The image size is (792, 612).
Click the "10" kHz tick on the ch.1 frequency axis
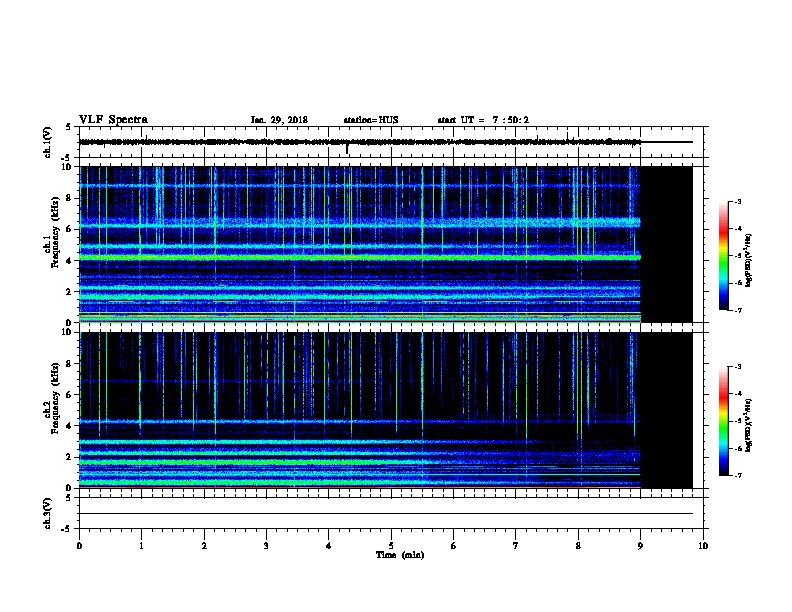tap(67, 167)
